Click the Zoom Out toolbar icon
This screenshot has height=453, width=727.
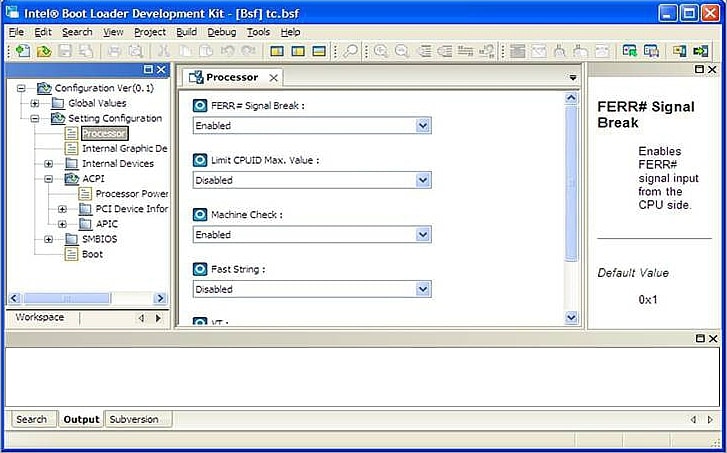pyautogui.click(x=402, y=51)
